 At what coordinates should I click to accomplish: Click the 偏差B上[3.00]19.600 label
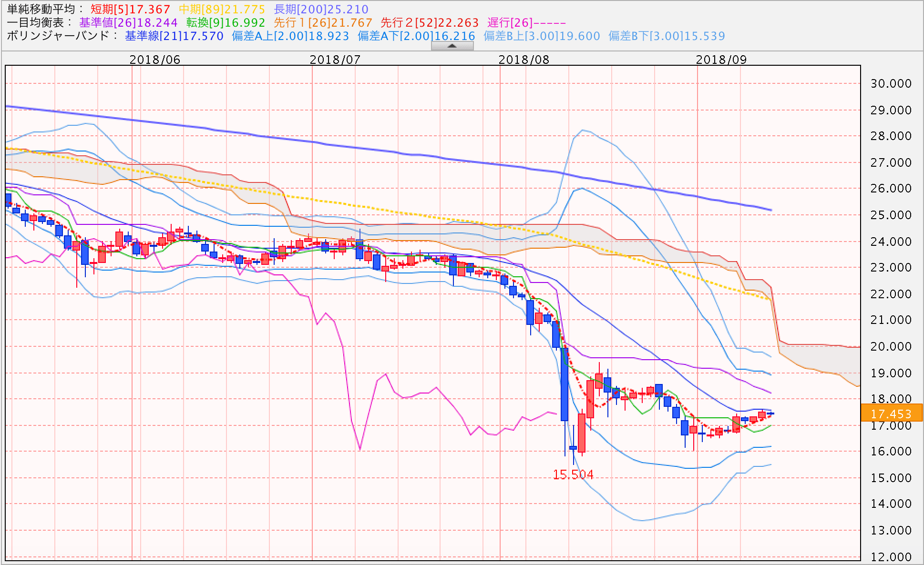542,36
